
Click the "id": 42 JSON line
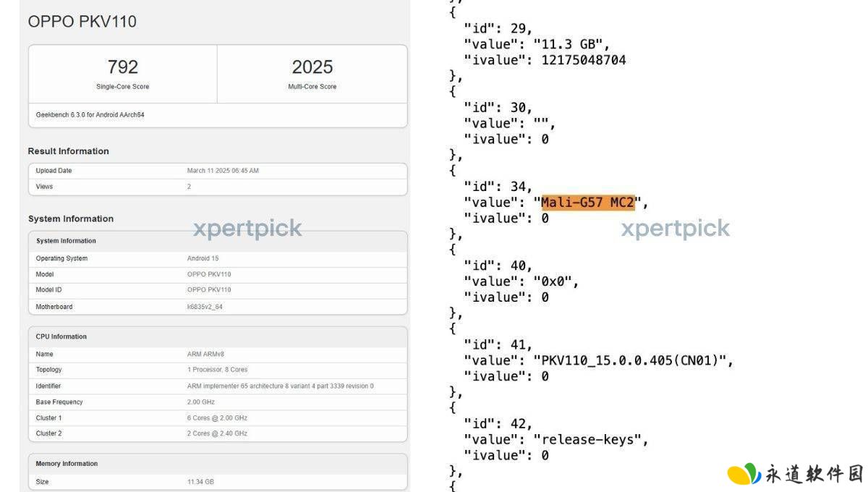498,423
